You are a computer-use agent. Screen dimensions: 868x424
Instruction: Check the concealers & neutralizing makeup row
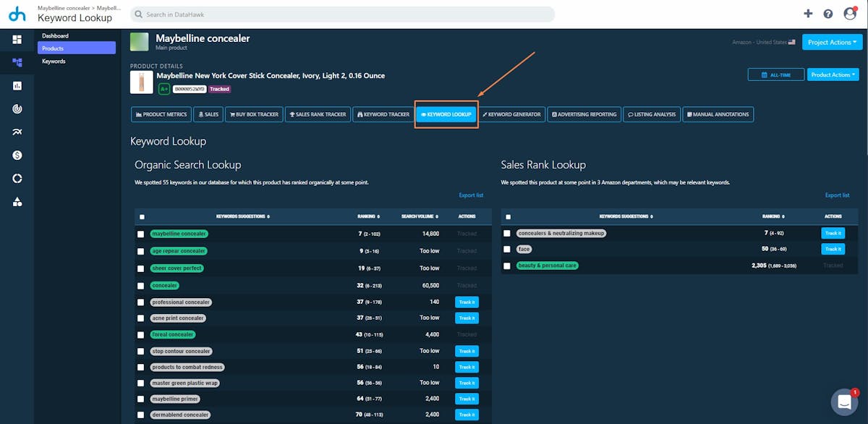pyautogui.click(x=507, y=233)
